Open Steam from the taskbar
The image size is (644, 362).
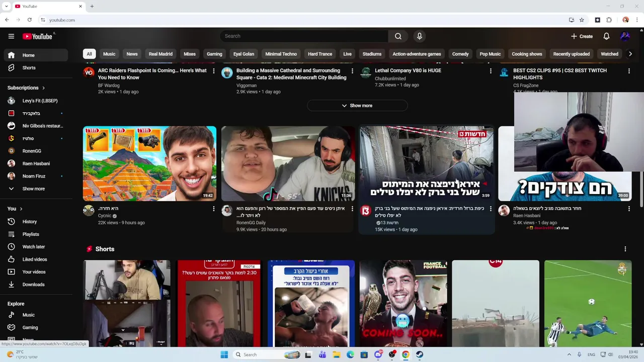pos(419,354)
